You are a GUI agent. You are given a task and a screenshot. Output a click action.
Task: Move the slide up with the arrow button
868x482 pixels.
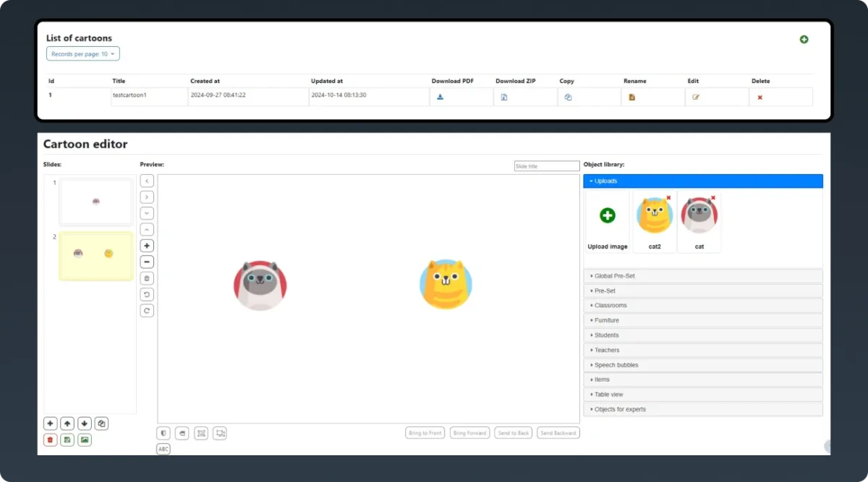pos(67,423)
